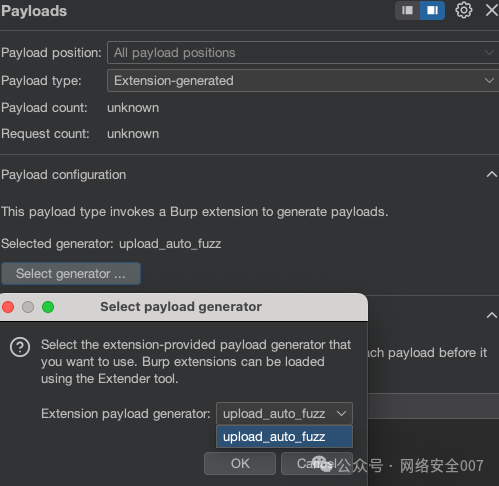Open the Payload type dropdown
The height and width of the screenshot is (486, 499).
(x=303, y=81)
